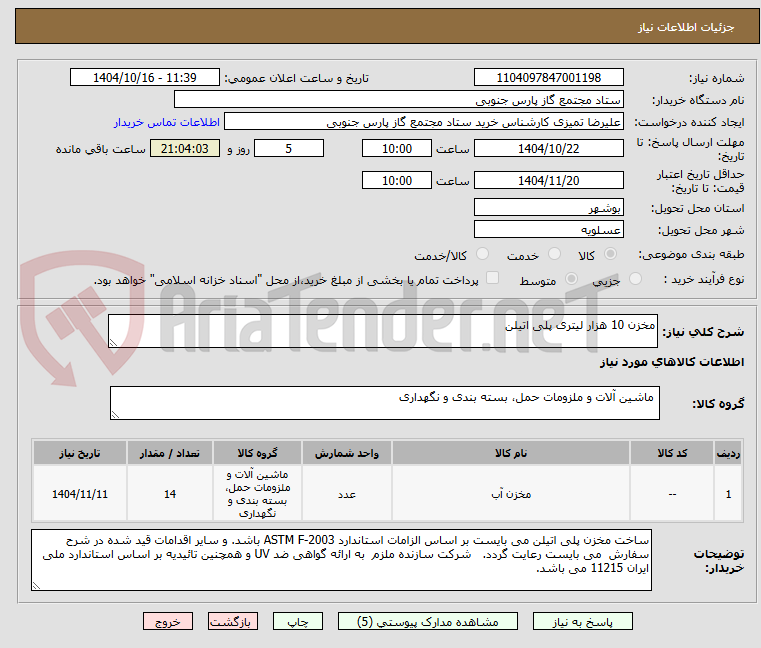Screen dimensions: 761x648
Task: Select the خدمت radio button
Action: click(554, 254)
